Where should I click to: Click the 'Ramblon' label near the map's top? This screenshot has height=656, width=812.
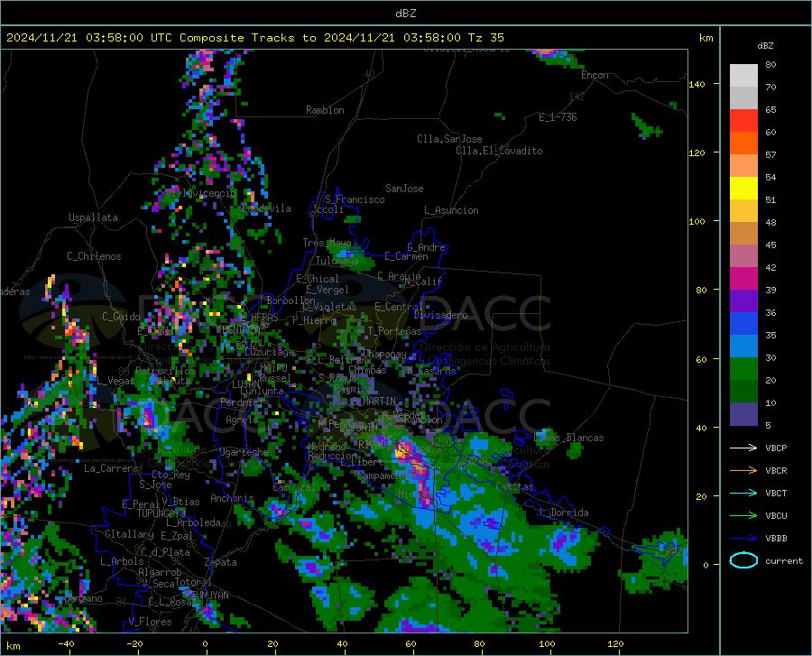coord(325,110)
